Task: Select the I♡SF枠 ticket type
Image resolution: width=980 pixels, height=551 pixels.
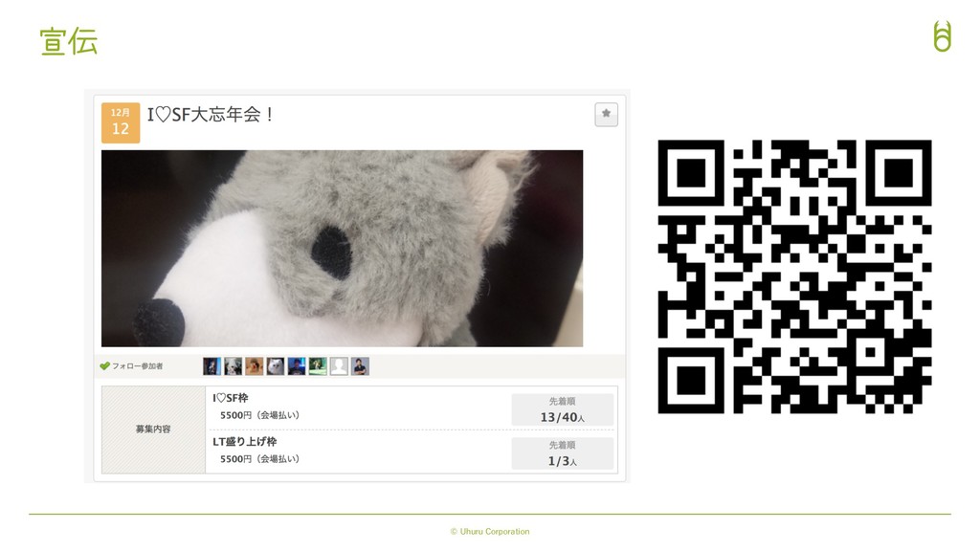Action: point(230,398)
